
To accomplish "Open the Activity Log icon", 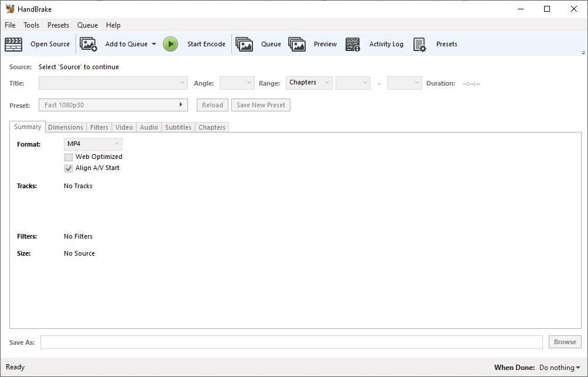I will 353,44.
